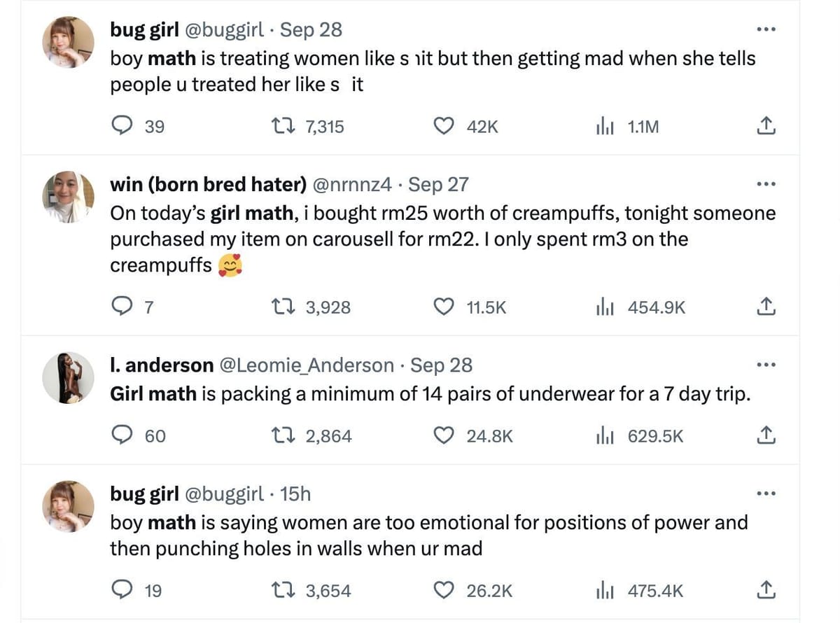
Task: Like win's creampuff girl math tweet
Action: tap(444, 307)
